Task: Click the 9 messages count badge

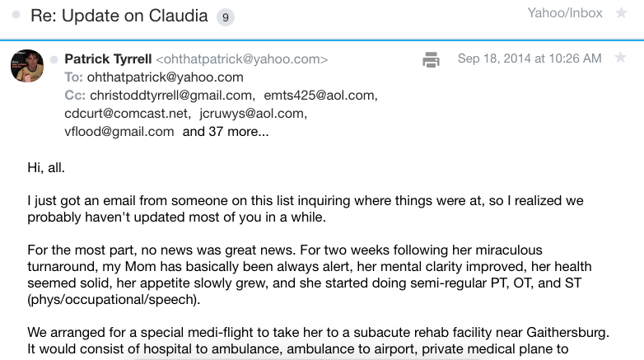Action: 225,16
